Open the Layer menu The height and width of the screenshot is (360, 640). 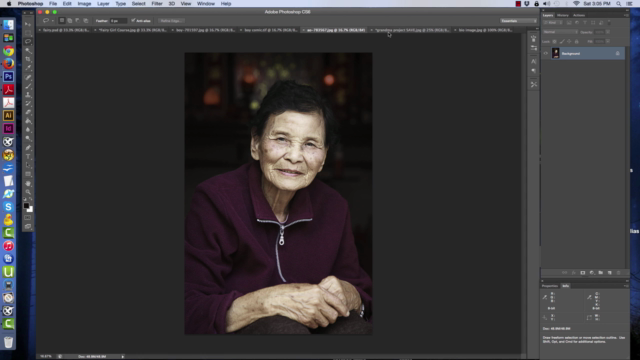103,4
